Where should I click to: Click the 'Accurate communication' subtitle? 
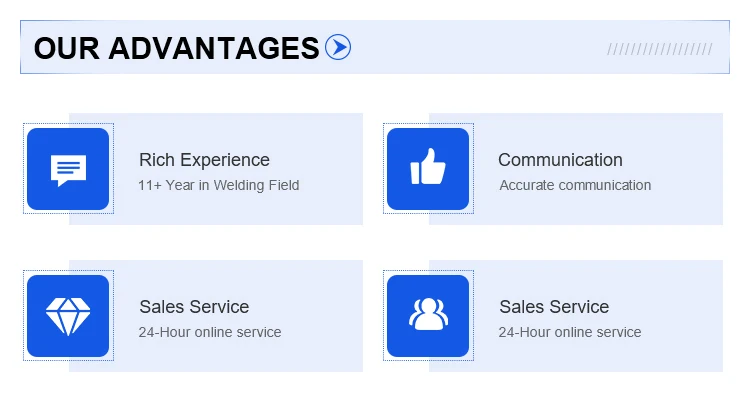(x=575, y=185)
